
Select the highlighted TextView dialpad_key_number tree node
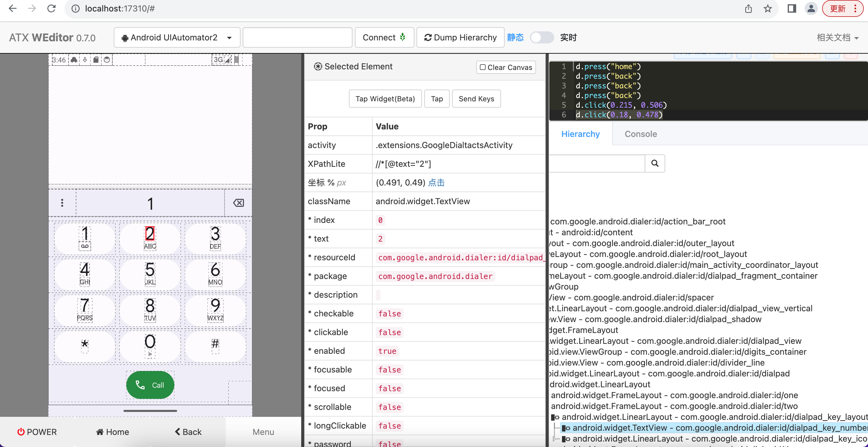(x=714, y=428)
